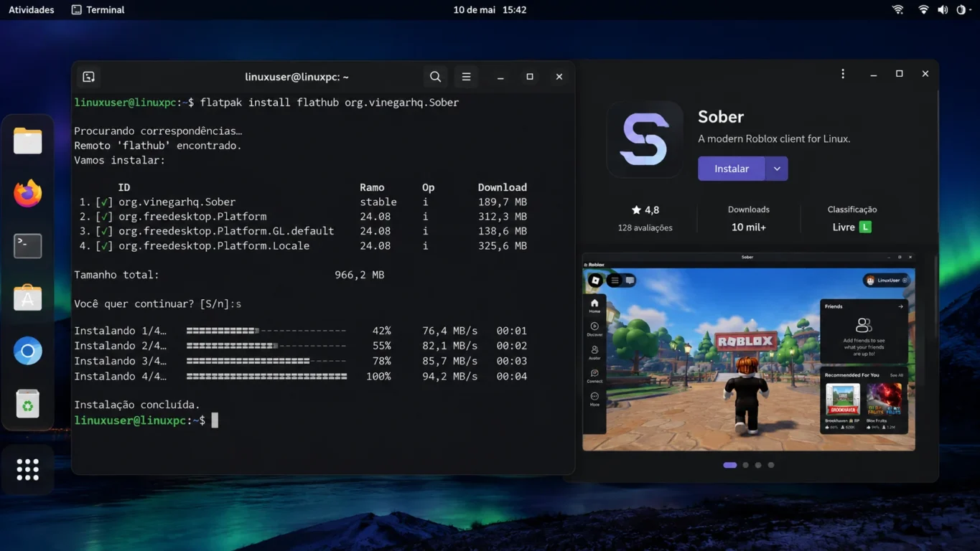Click the Você quer continuar? prompt line

tap(157, 304)
